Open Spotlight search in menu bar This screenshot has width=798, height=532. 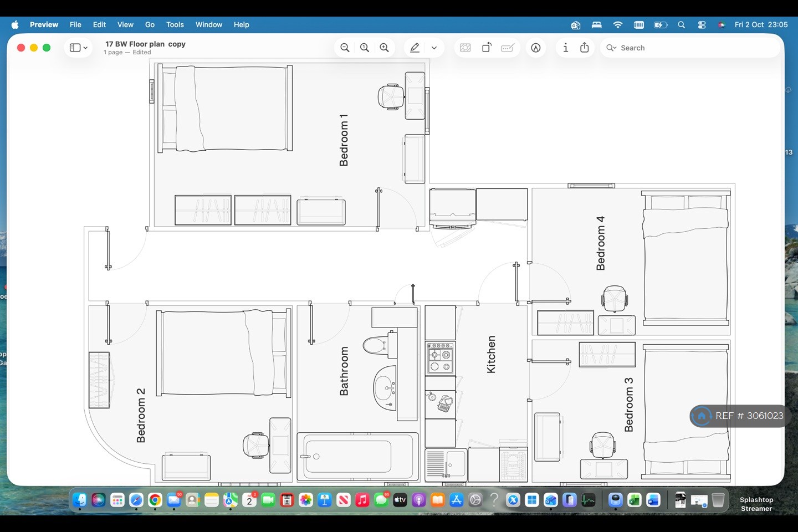pyautogui.click(x=682, y=24)
